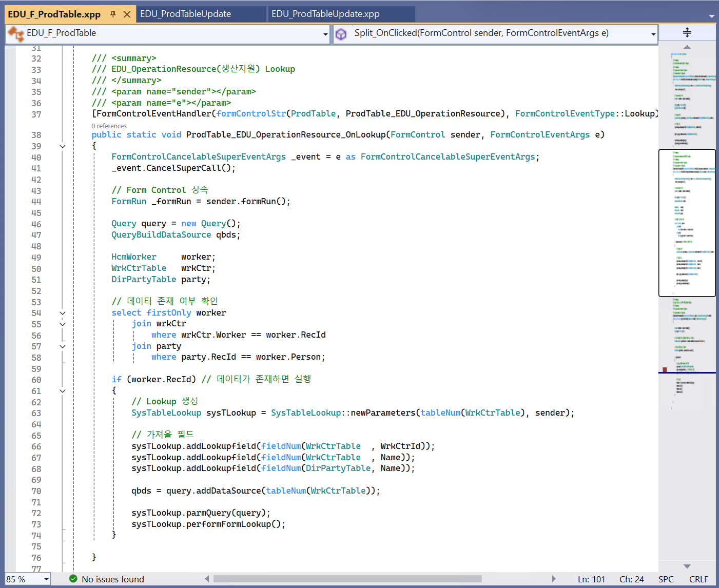Click the horizontal scrollbar left arrow

click(207, 579)
